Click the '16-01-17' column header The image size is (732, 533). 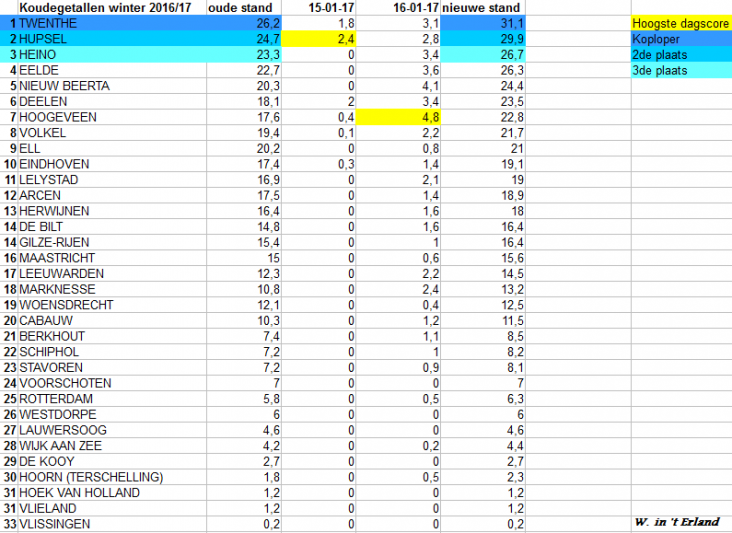(x=398, y=7)
